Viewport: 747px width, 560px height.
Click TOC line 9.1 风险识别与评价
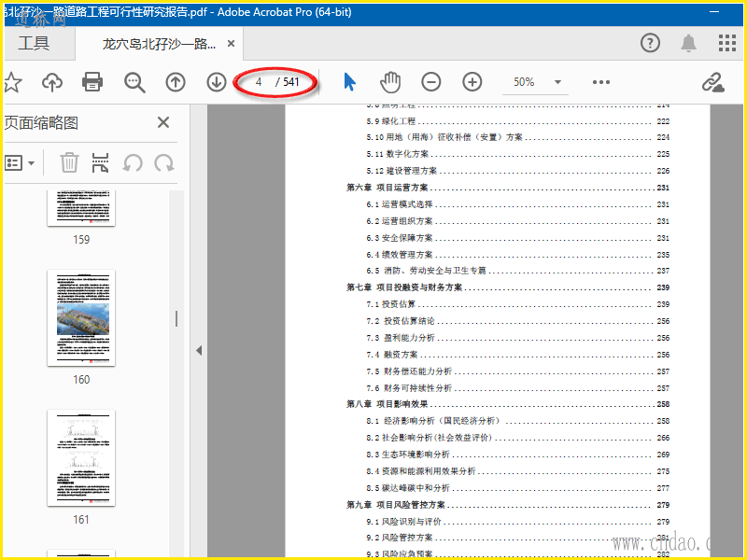coord(518,522)
